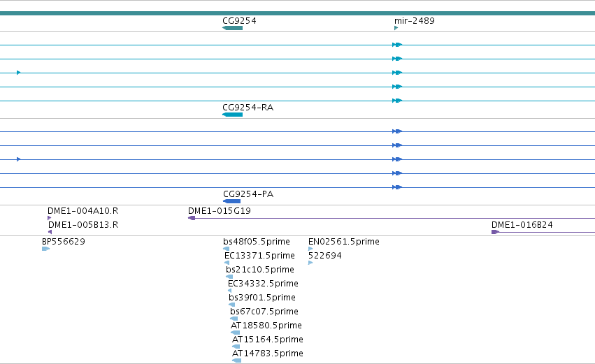Select the AT18580.5prime EST glyph
This screenshot has height=364, width=595.
pyautogui.click(x=235, y=333)
